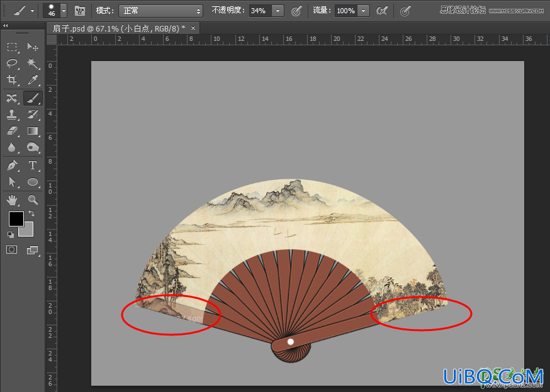This screenshot has height=392, width=550.
Task: Open the flow slider dropdown arrow
Action: pyautogui.click(x=364, y=11)
